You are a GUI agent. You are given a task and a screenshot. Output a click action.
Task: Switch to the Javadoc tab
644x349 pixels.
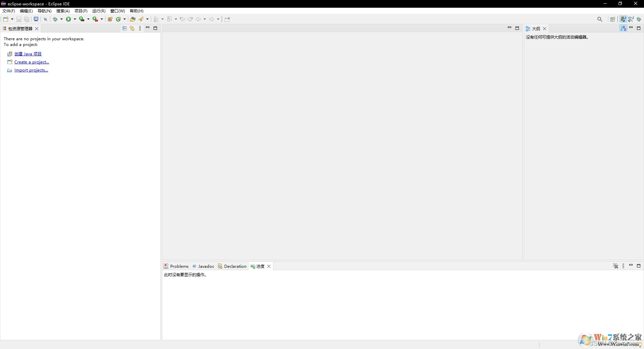[203, 266]
